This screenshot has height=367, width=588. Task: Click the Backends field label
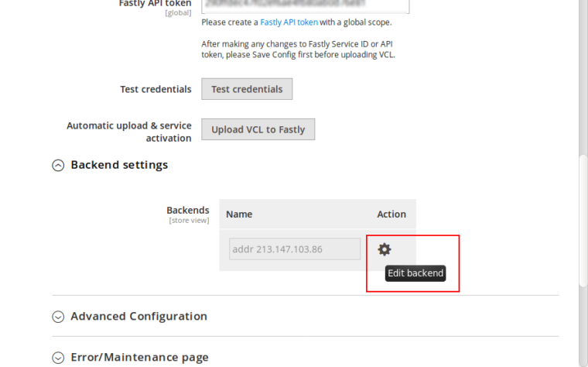click(188, 210)
